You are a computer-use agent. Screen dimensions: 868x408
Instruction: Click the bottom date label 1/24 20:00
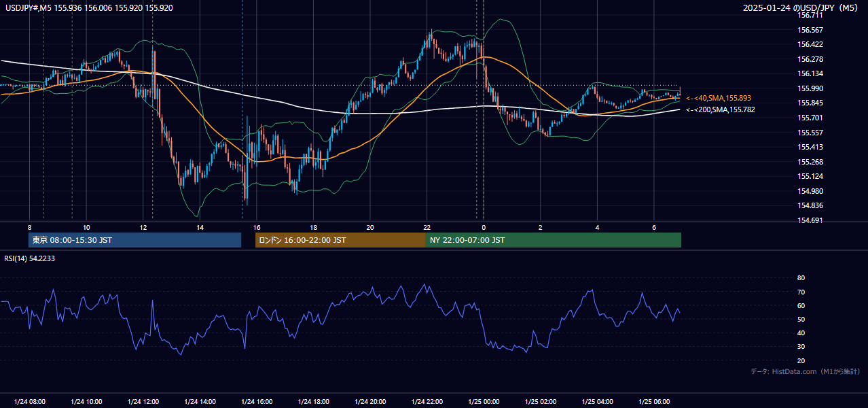pos(369,401)
